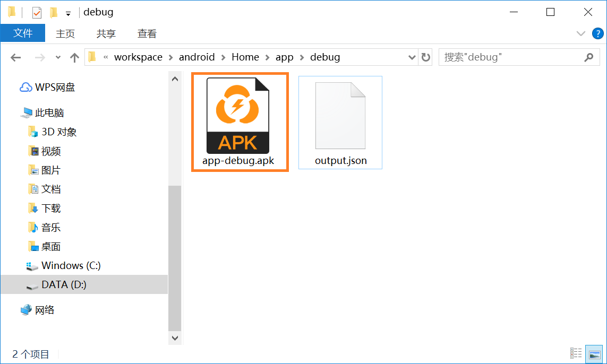Go back with the back arrow
This screenshot has height=364, width=607.
pos(15,58)
